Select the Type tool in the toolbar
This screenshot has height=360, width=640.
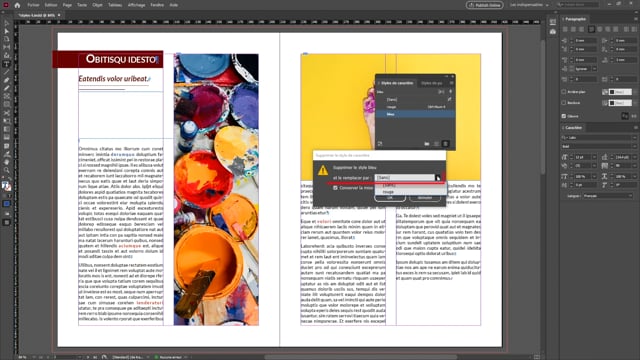7,64
